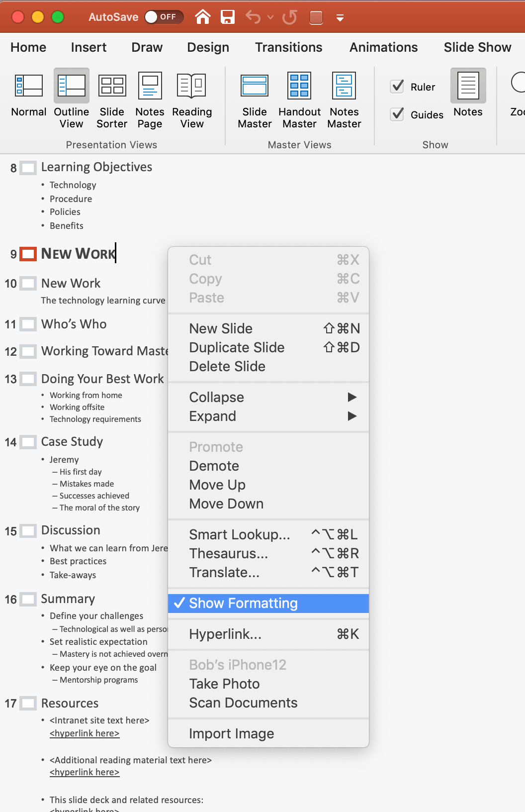Select Demote in the context menu
The height and width of the screenshot is (812, 525).
268,466
